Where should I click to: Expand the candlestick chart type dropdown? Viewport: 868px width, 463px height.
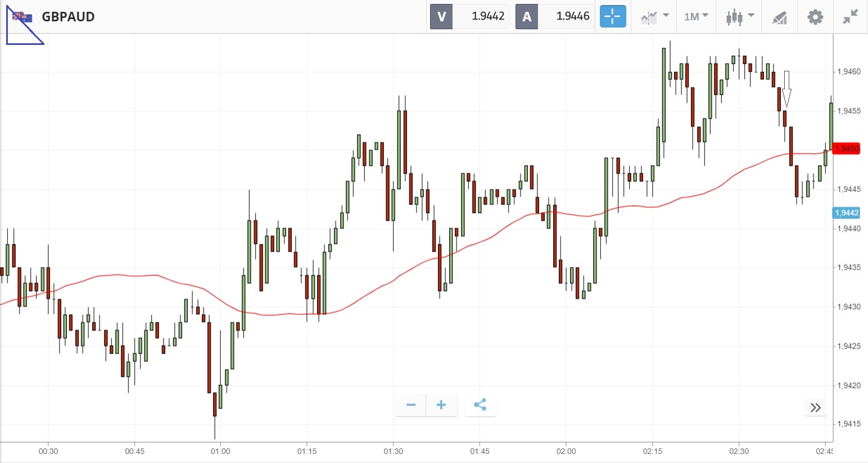coord(739,17)
